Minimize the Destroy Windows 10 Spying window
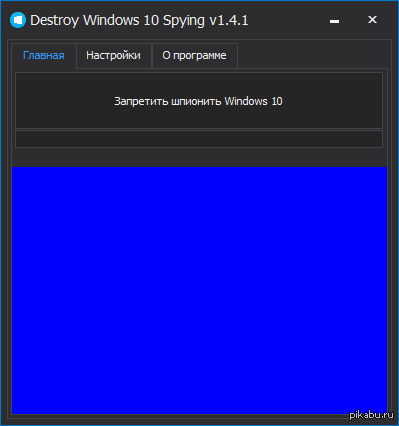The height and width of the screenshot is (426, 399). pyautogui.click(x=334, y=21)
